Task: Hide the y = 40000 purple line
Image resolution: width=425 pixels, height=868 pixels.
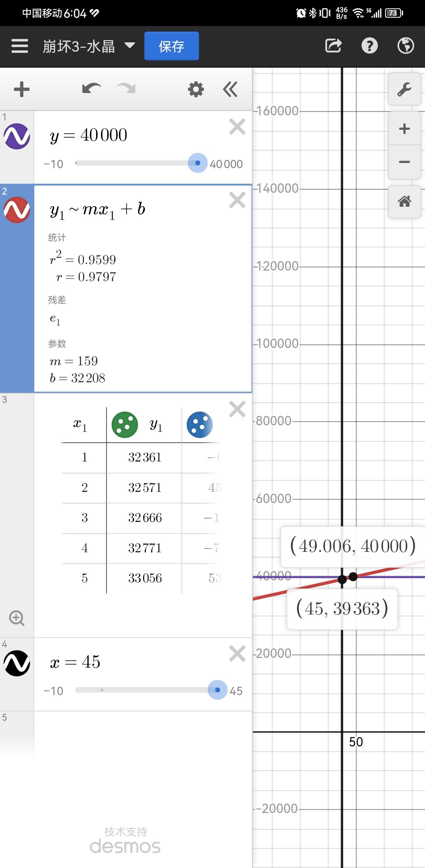Action: 17,136
